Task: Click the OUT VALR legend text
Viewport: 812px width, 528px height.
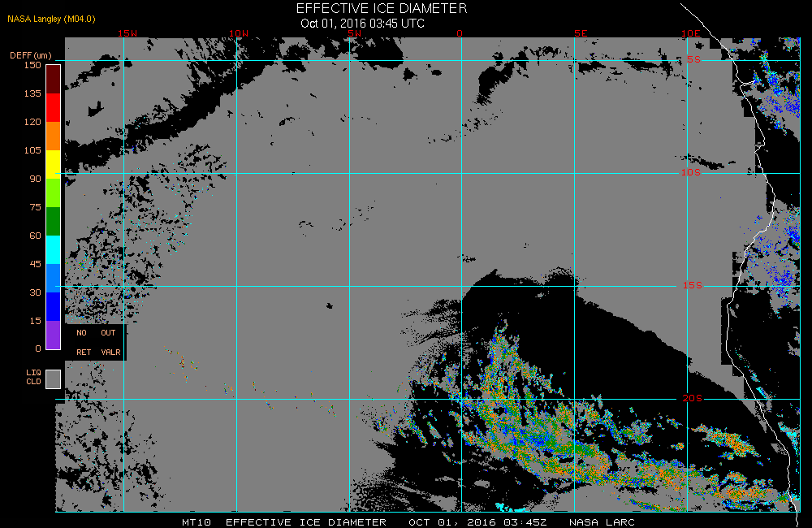Action: point(110,343)
